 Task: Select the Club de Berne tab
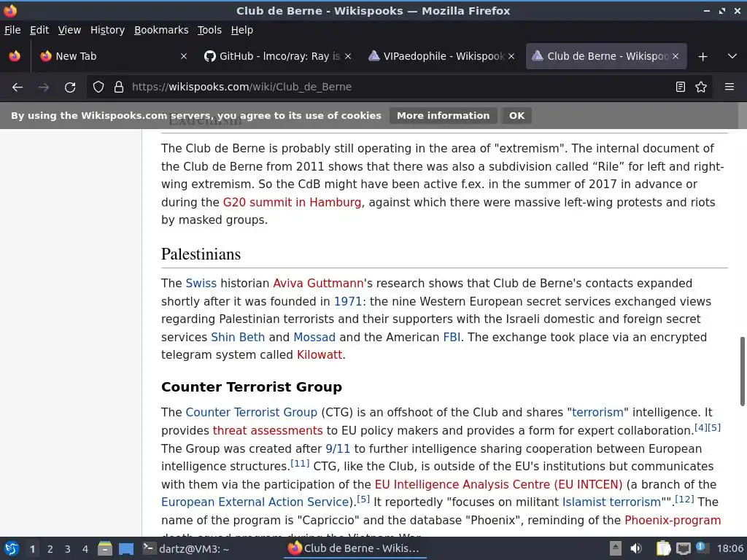click(606, 56)
